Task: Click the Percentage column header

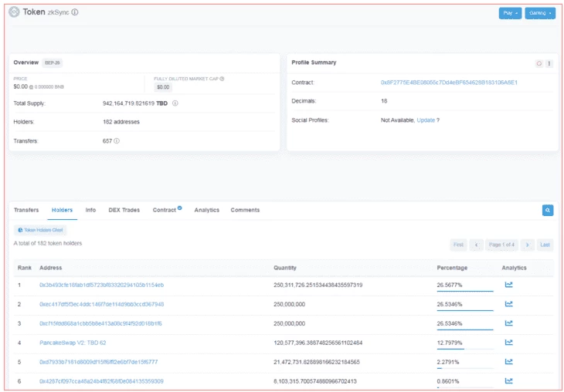Action: click(452, 268)
